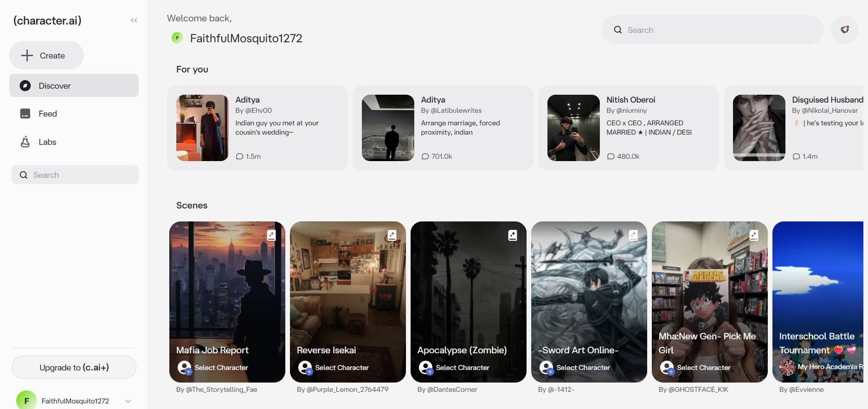The width and height of the screenshot is (868, 409).
Task: Click the Create button
Action: coord(46,55)
